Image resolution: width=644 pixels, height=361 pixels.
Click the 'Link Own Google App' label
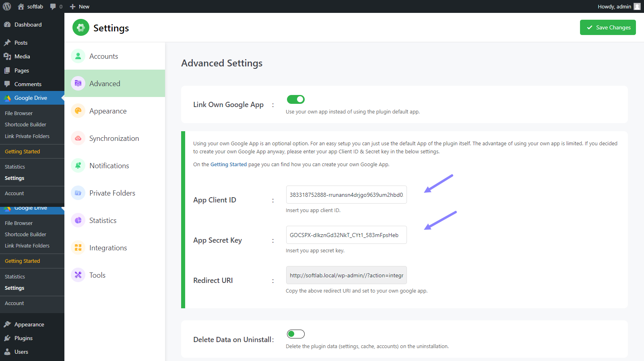coord(228,105)
